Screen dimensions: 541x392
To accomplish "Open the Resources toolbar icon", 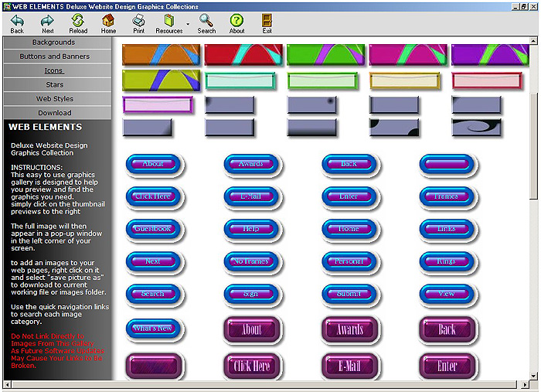I will click(x=168, y=24).
